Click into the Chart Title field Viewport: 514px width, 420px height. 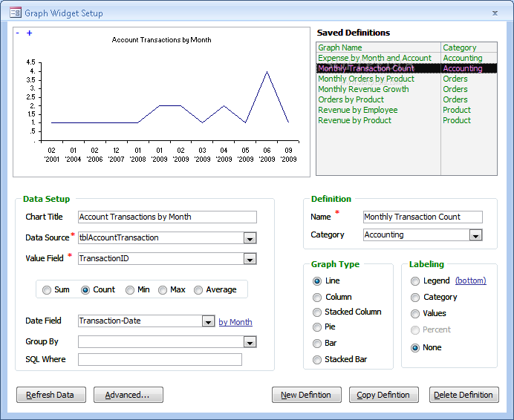click(167, 217)
